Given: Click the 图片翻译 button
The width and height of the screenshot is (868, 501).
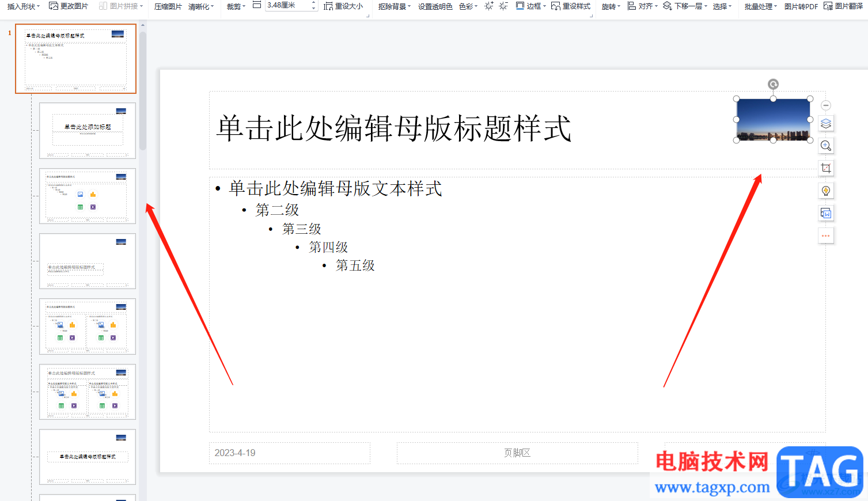Looking at the screenshot, I should [843, 6].
